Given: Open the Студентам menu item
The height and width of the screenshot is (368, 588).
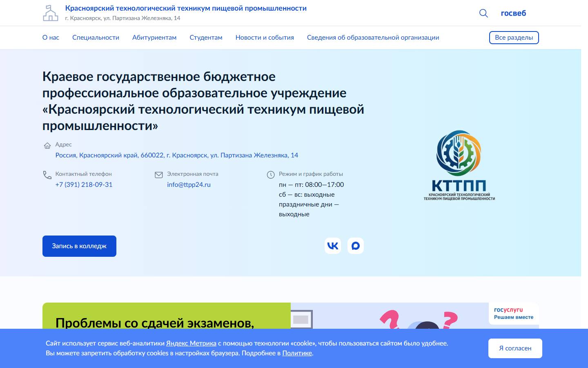Looking at the screenshot, I should click(x=206, y=37).
